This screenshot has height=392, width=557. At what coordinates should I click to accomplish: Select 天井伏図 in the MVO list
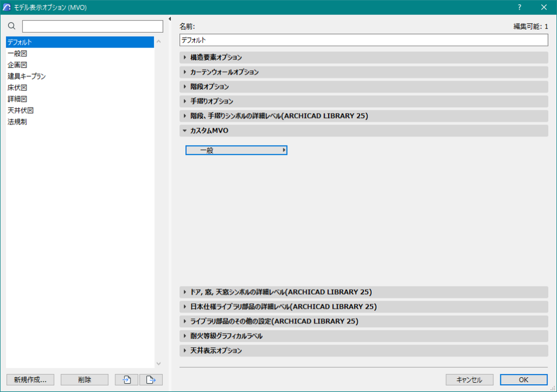(80, 110)
